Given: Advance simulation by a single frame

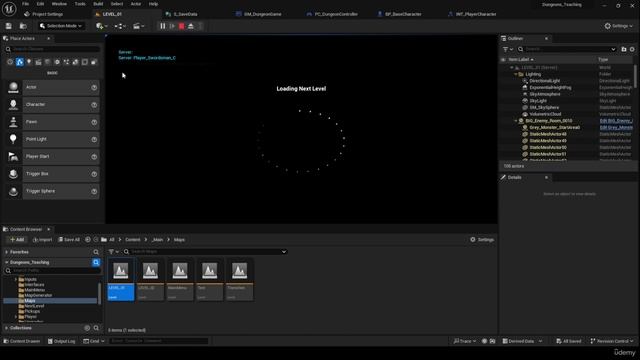Looking at the screenshot, I should click(x=172, y=26).
